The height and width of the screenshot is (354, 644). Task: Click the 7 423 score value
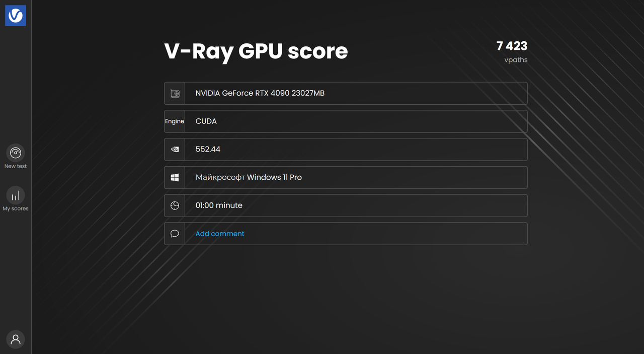coord(512,46)
